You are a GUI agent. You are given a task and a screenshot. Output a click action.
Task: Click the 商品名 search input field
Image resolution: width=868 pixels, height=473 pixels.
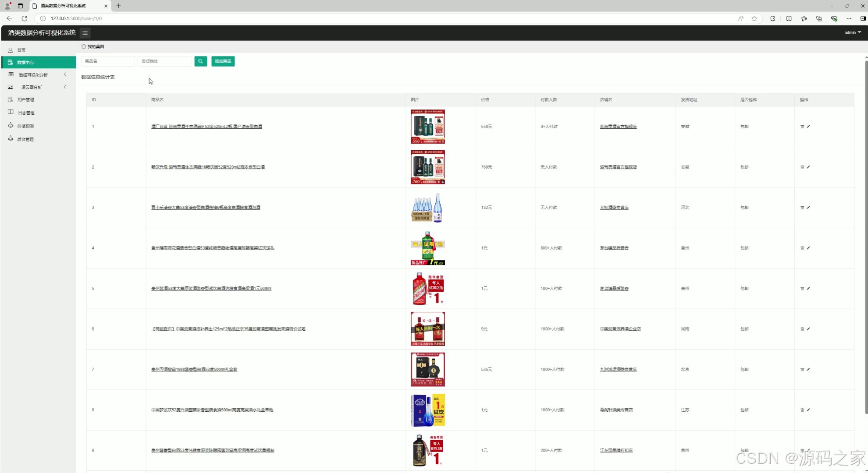(108, 61)
